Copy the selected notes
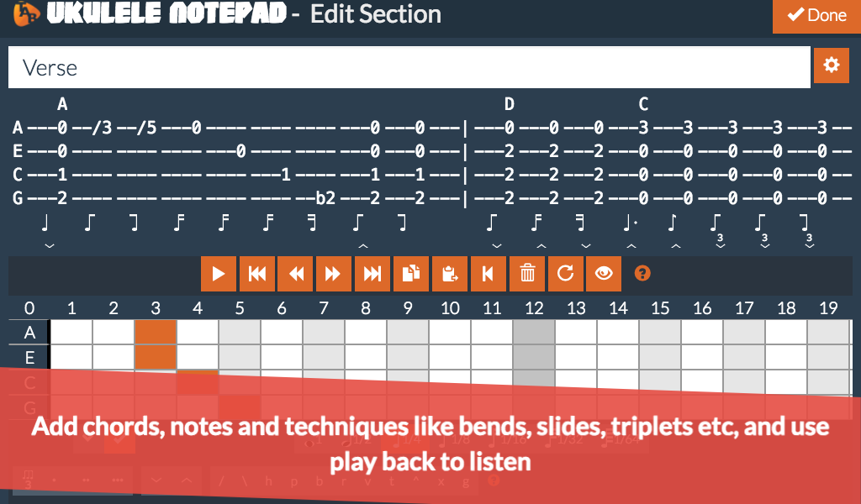This screenshot has width=861, height=504. coord(411,274)
